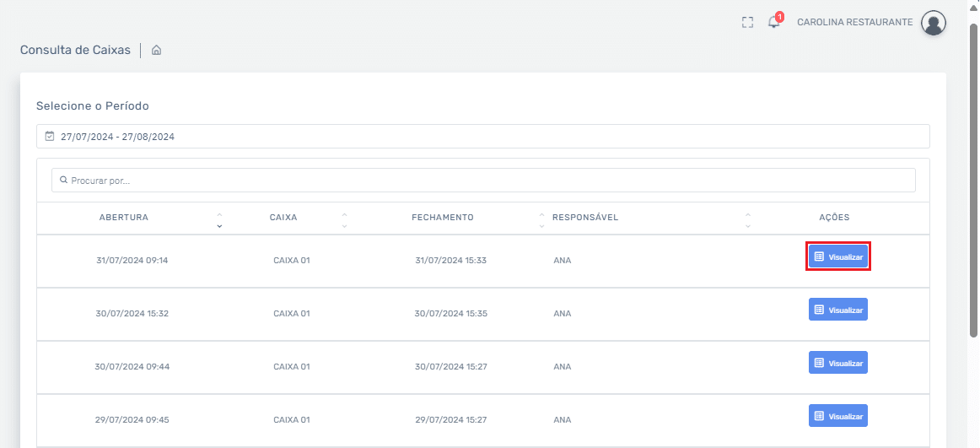The height and width of the screenshot is (448, 980).
Task: Visualizar the caixa opened 29/07/2024 09:45
Action: (838, 416)
